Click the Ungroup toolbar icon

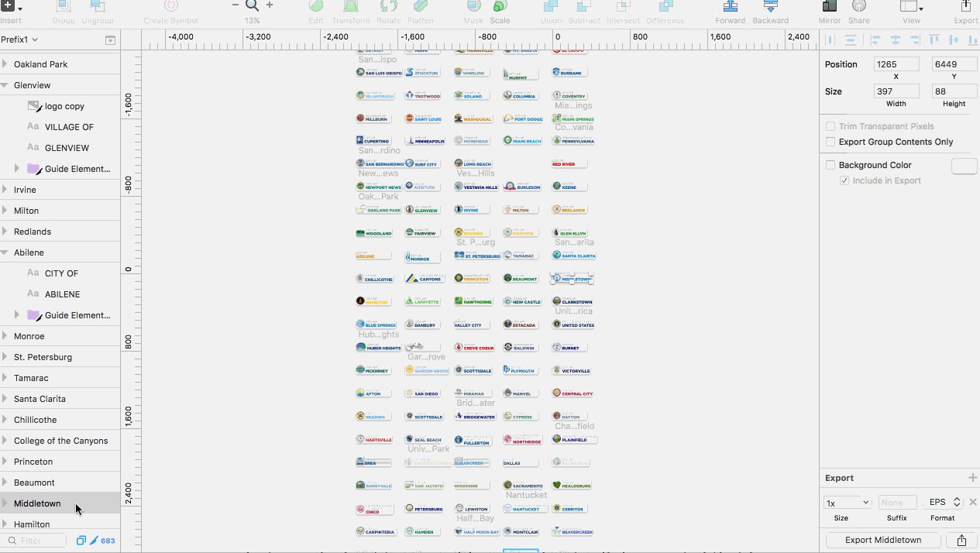[x=98, y=7]
